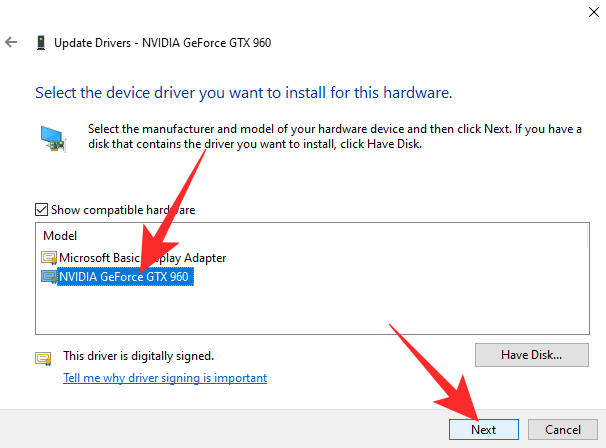Cancel the driver update wizard
606x448 pixels.
562,429
